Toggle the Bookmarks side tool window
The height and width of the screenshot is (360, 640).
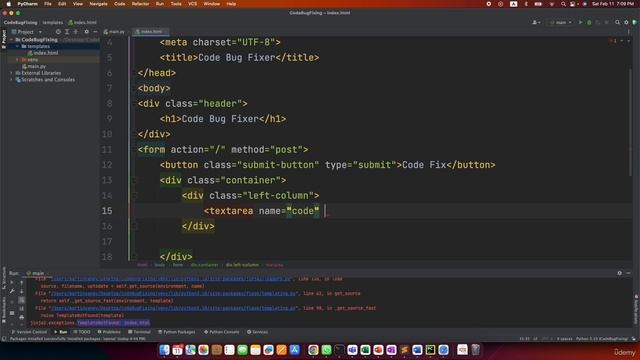coord(4,310)
